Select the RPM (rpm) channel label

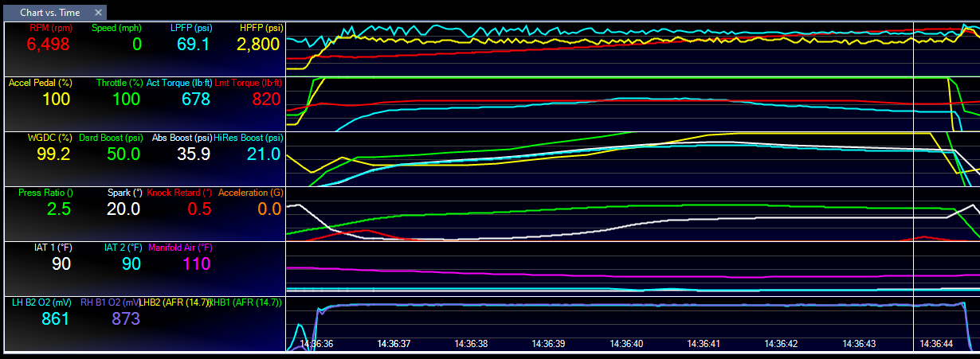[x=49, y=28]
